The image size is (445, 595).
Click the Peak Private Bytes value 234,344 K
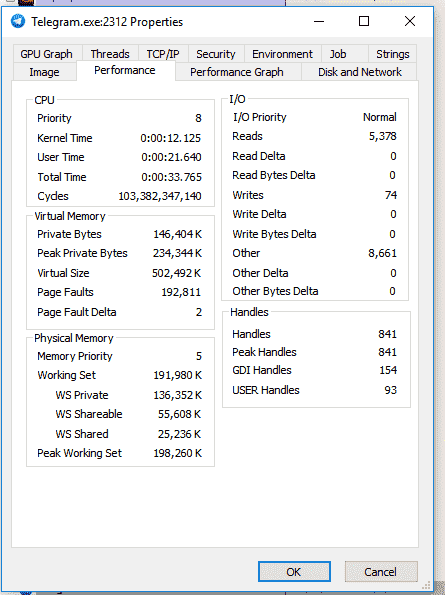pyautogui.click(x=178, y=253)
